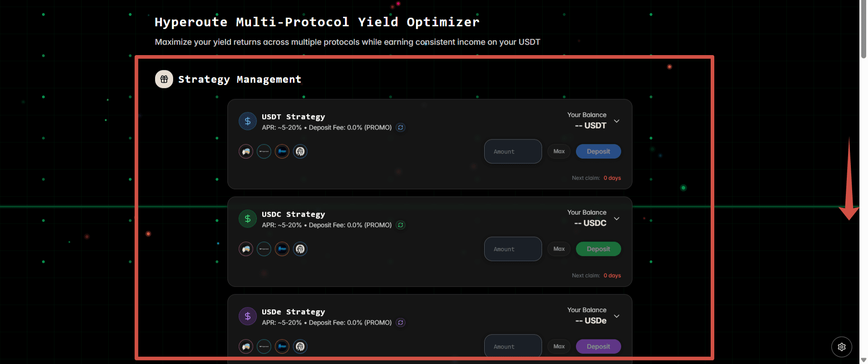Click the blue-ringed protocol logo in USDT Strategy

point(300,152)
